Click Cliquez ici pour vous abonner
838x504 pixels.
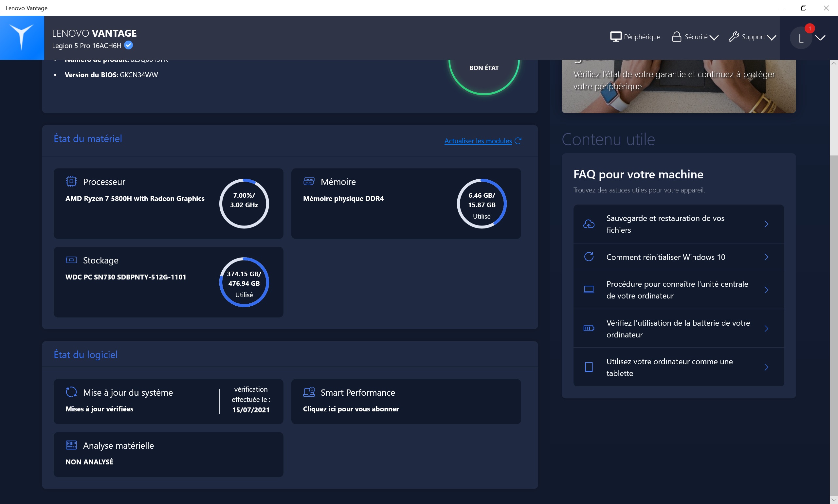coord(351,408)
